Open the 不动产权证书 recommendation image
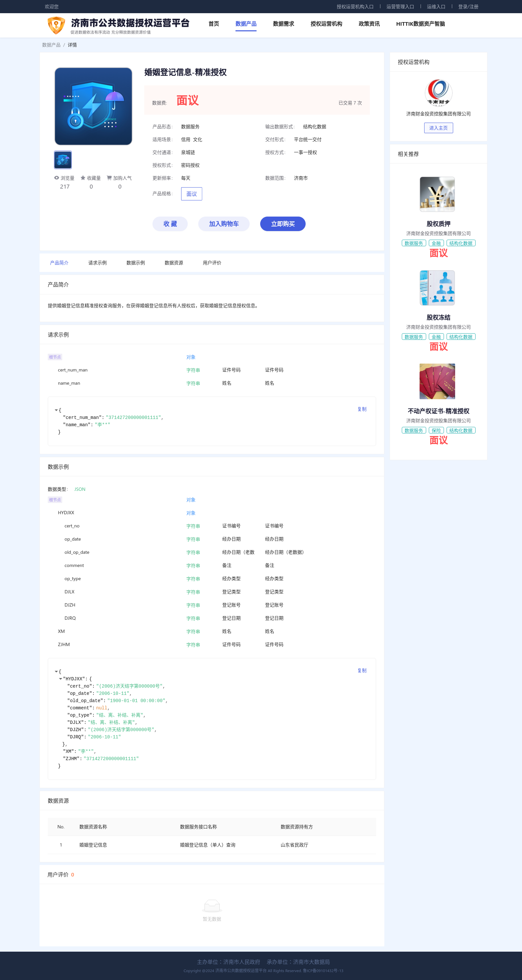The width and height of the screenshot is (522, 980). [x=437, y=381]
